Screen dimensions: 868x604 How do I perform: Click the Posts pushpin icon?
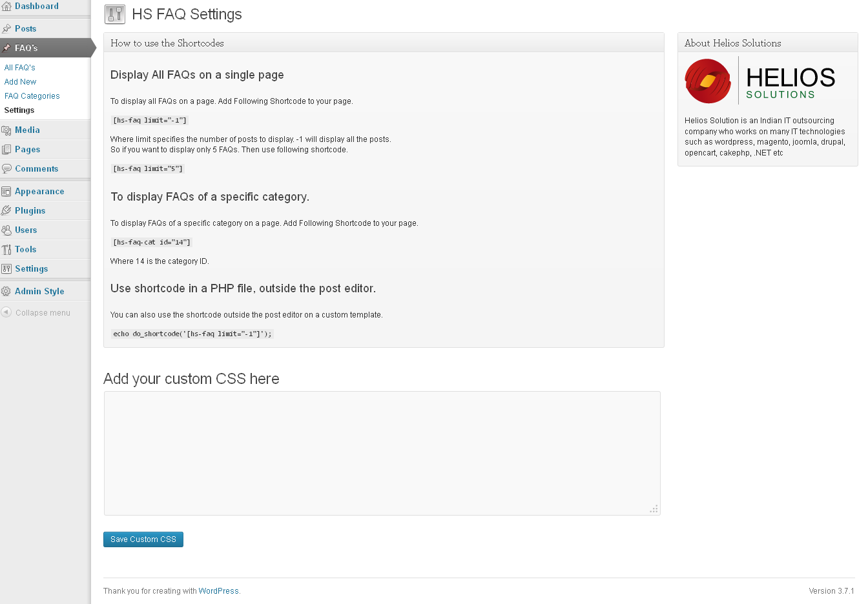pyautogui.click(x=6, y=28)
